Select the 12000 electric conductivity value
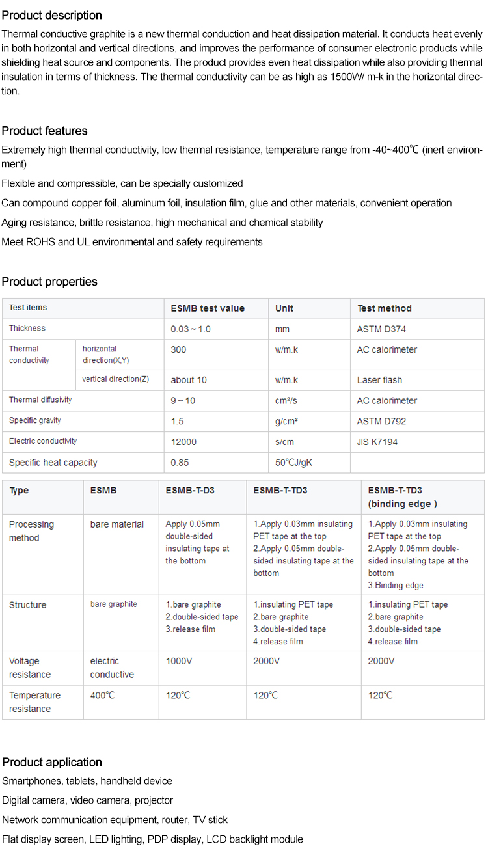Screen dimensions: 488x868 (183, 442)
